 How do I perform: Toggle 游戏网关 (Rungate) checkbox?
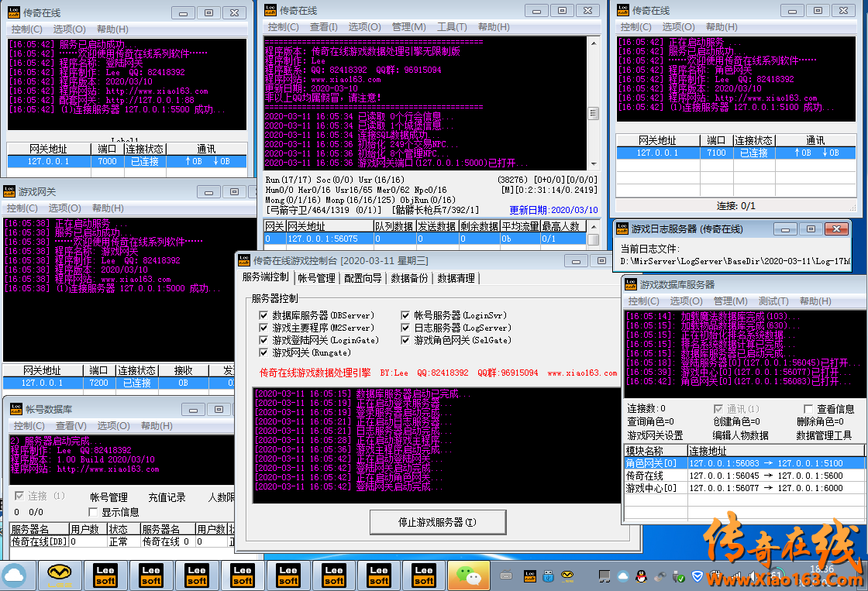pyautogui.click(x=263, y=352)
